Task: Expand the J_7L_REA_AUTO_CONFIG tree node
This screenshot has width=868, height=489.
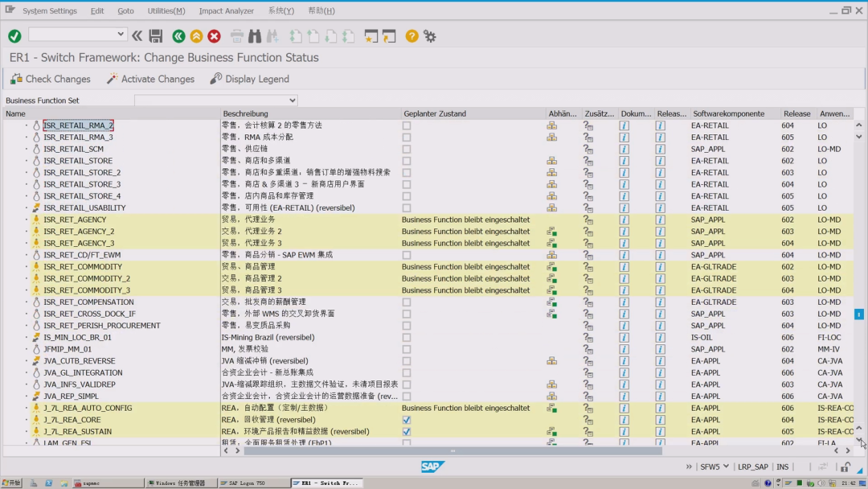Action: point(26,408)
